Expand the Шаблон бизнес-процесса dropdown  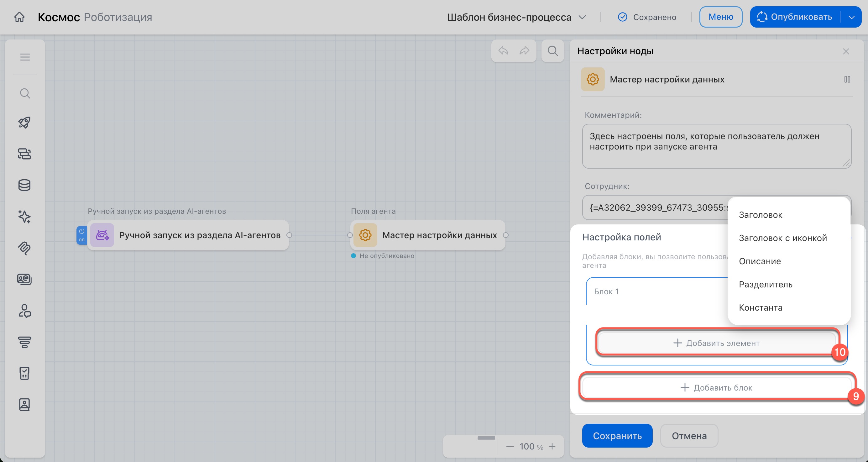582,17
